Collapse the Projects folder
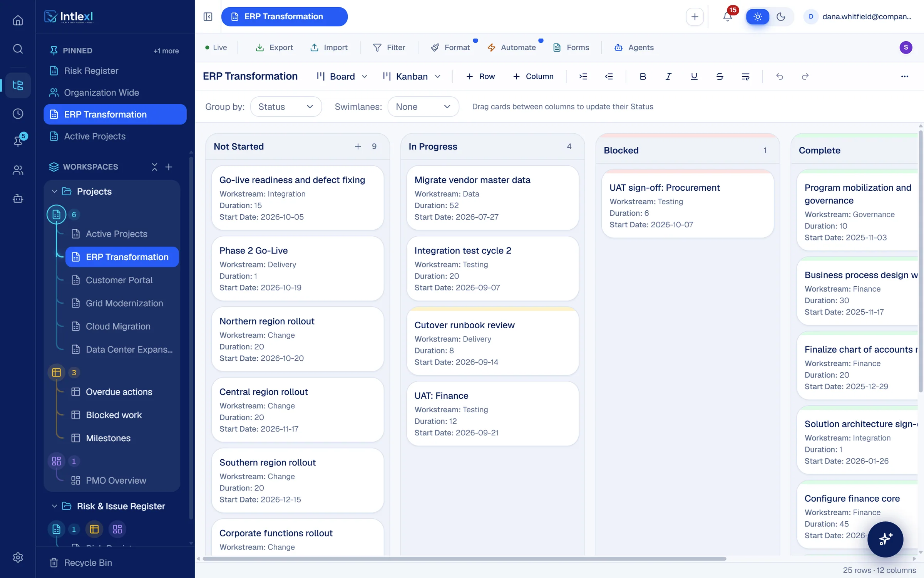 pyautogui.click(x=54, y=192)
